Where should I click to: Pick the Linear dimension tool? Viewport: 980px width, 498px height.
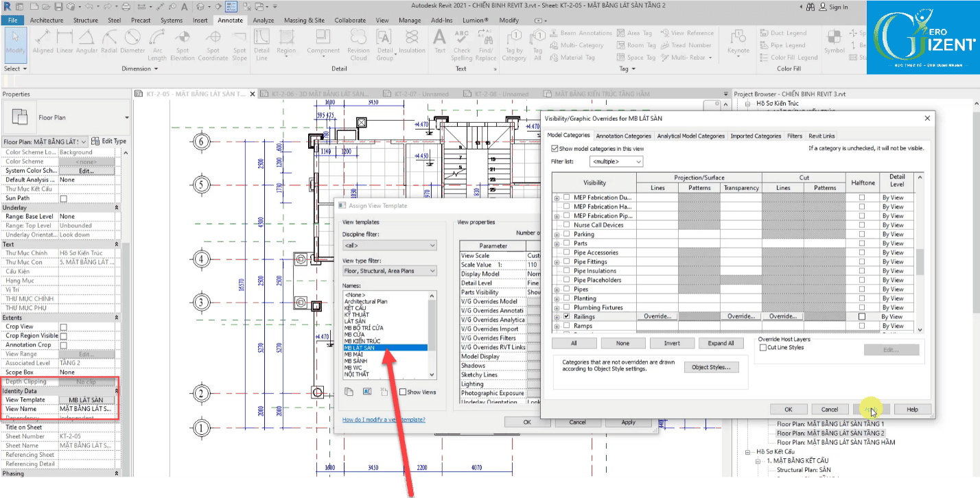[x=65, y=41]
